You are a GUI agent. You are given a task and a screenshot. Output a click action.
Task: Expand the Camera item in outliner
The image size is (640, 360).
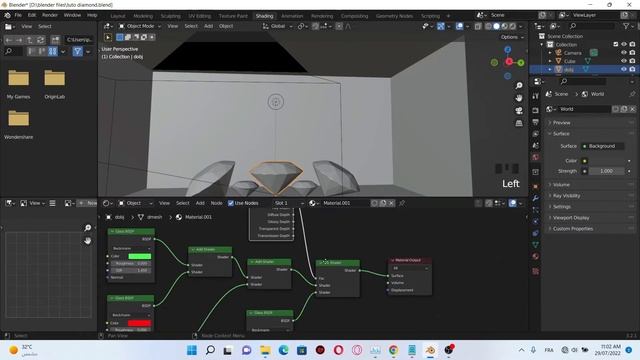point(550,53)
